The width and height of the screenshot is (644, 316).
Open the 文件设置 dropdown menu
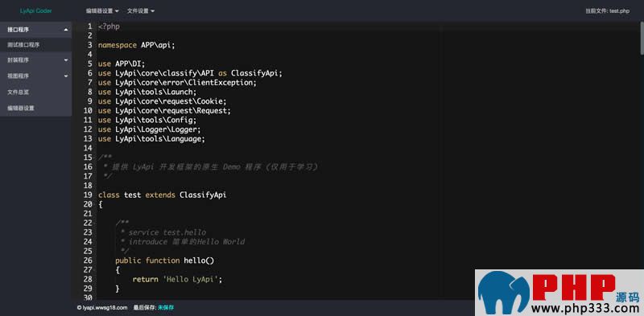tap(141, 11)
